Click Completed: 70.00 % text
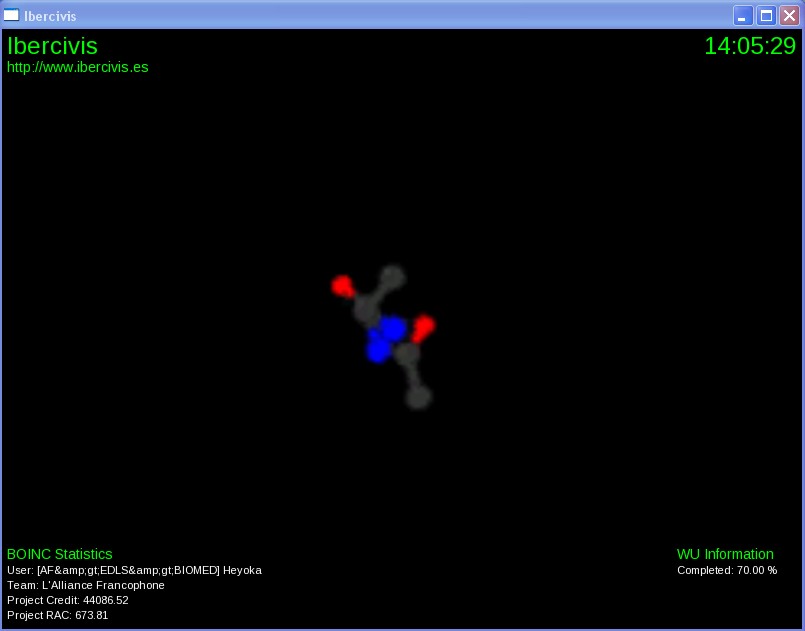Image resolution: width=805 pixels, height=631 pixels. point(727,570)
